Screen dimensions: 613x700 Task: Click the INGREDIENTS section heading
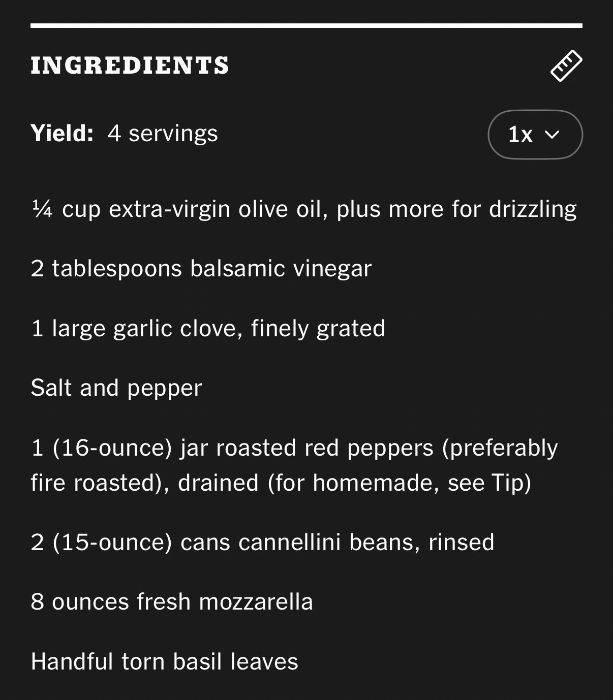(130, 66)
